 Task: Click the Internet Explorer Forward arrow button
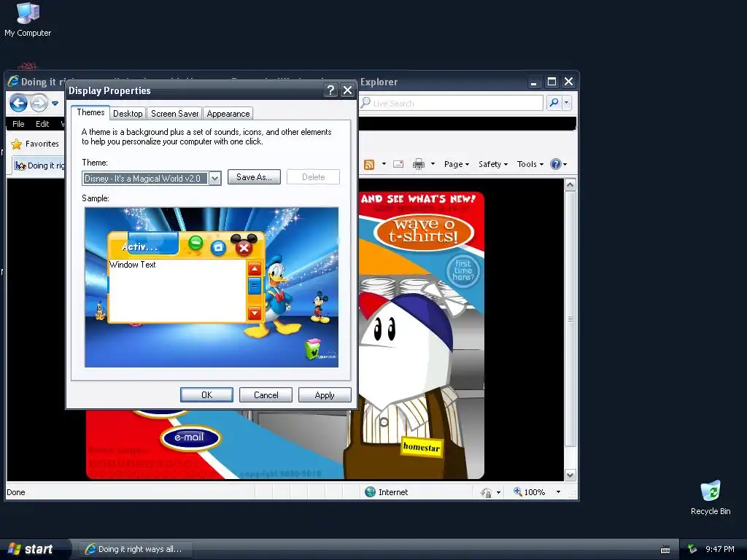point(39,103)
